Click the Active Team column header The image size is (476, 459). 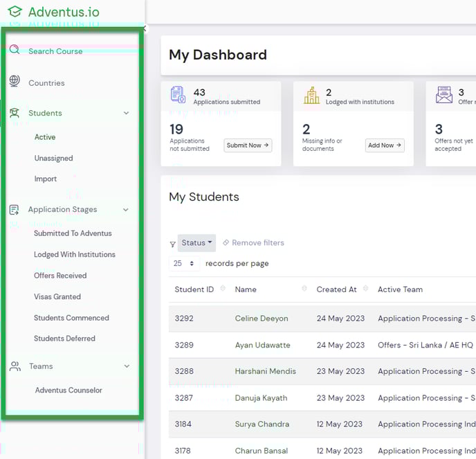click(x=400, y=289)
